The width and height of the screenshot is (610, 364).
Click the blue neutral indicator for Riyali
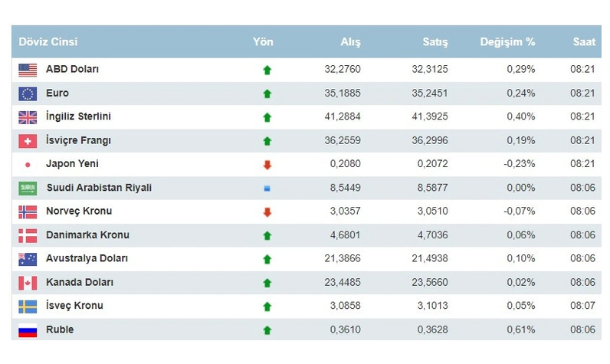click(x=267, y=189)
